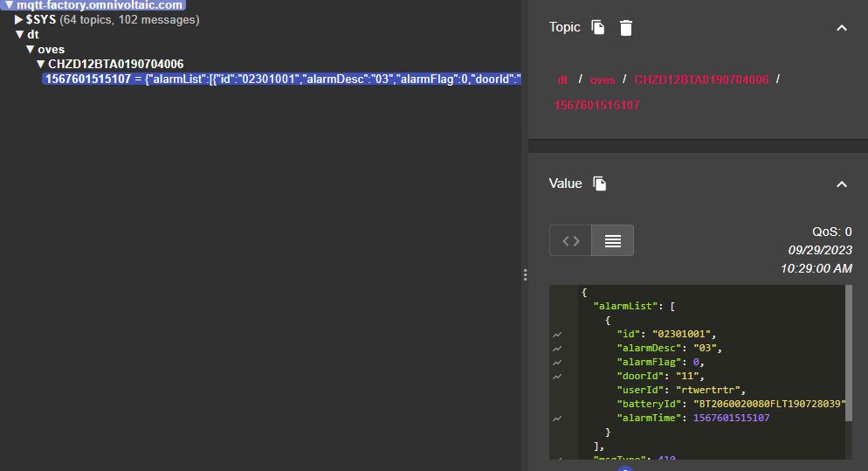This screenshot has height=471, width=868.
Task: Add chart for the "alarmFlag" field
Action: tap(557, 362)
